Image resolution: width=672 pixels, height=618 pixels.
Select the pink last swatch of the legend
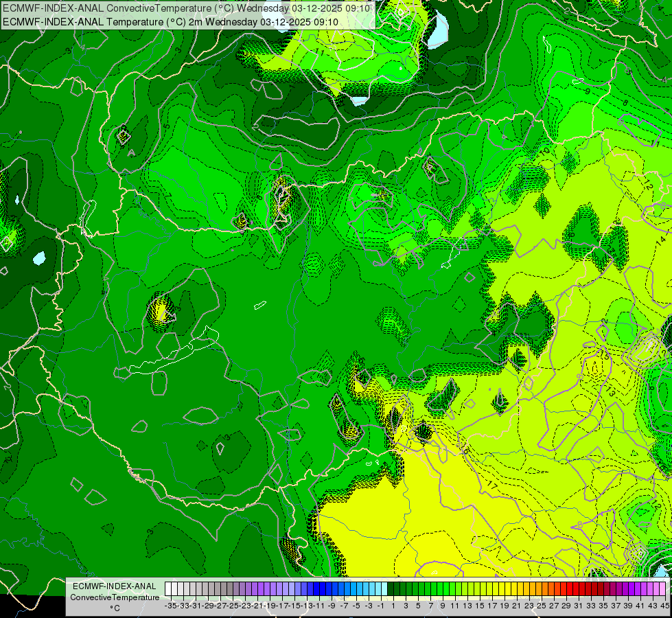[x=662, y=588]
